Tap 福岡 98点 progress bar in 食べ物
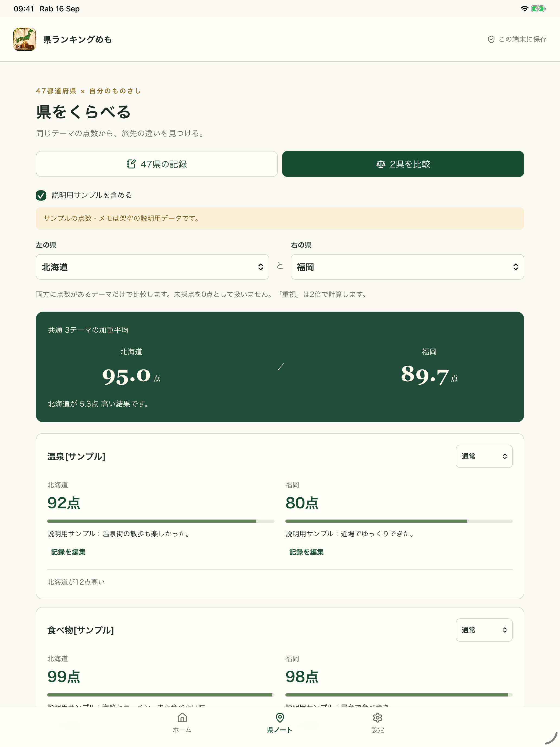The height and width of the screenshot is (747, 560). 399,695
